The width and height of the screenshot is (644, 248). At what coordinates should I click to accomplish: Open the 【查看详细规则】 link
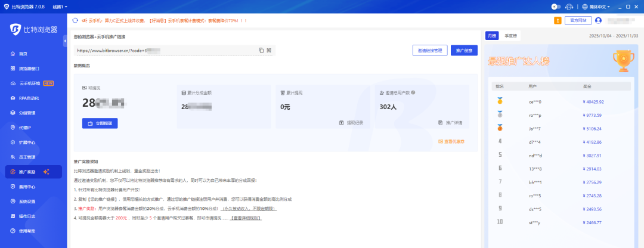pos(246,218)
